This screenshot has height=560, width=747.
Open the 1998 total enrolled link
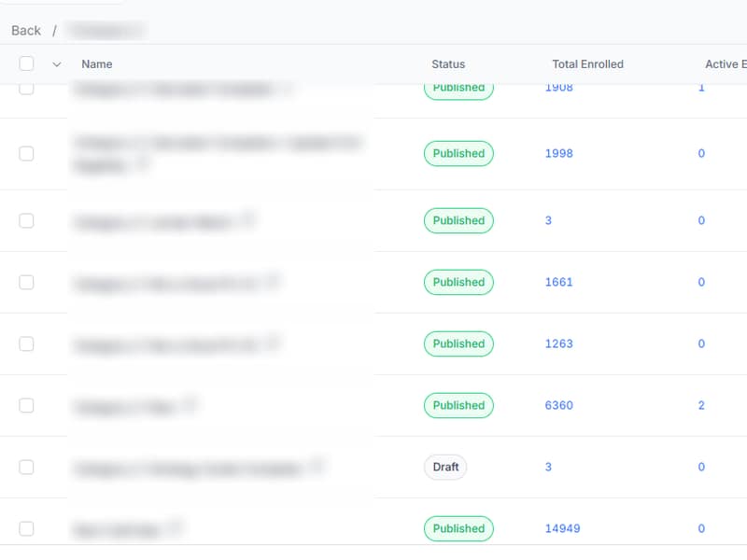[558, 153]
